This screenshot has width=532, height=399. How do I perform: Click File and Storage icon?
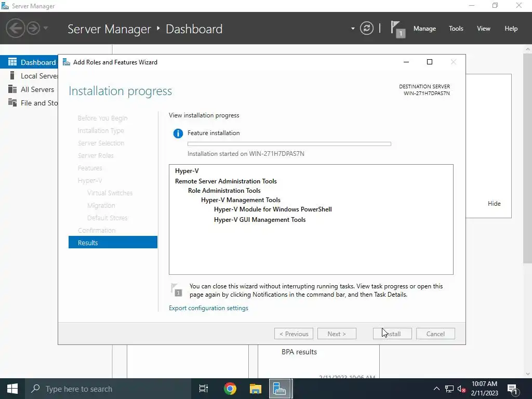pyautogui.click(x=12, y=102)
